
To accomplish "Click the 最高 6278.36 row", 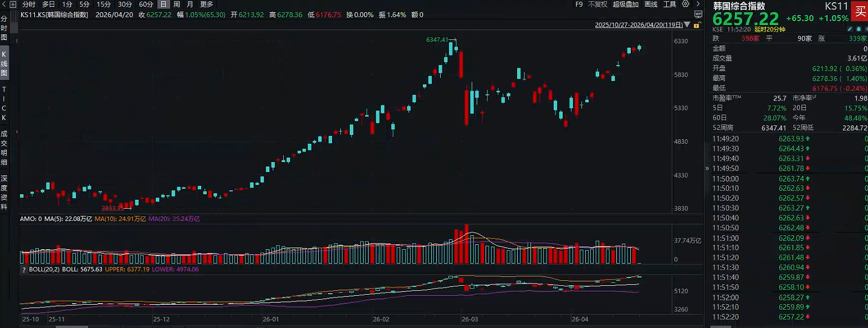I will pos(790,78).
